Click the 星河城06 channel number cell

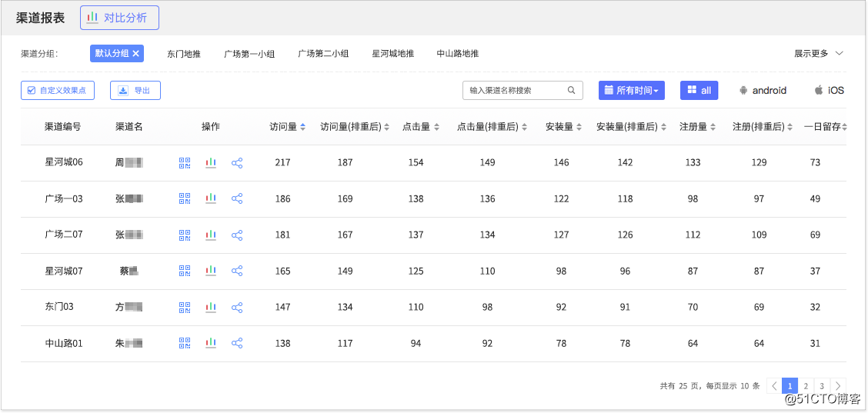pyautogui.click(x=64, y=163)
